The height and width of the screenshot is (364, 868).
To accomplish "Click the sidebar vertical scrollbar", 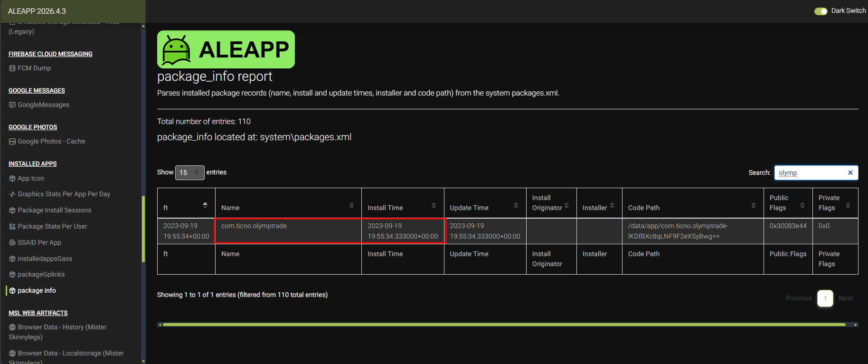I will [143, 229].
